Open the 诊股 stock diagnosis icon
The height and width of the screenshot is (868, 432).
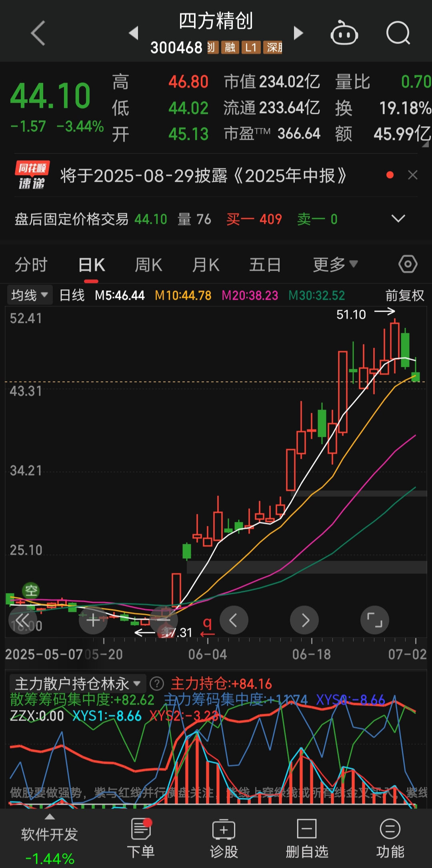(224, 839)
